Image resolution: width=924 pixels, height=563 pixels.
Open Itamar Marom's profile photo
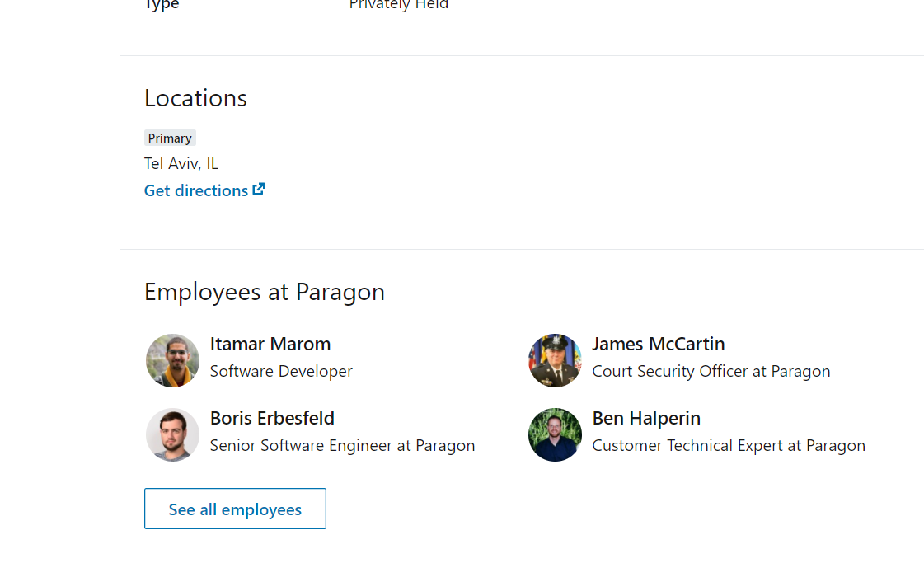point(172,360)
